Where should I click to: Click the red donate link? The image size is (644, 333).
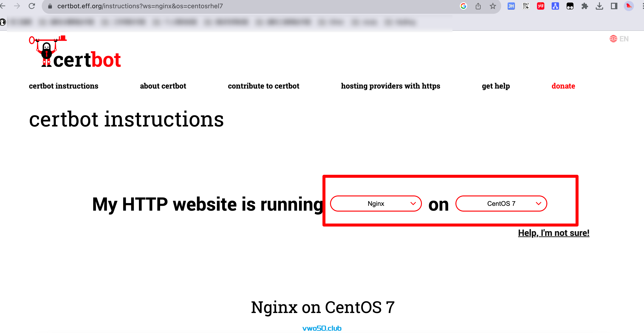[x=563, y=86]
